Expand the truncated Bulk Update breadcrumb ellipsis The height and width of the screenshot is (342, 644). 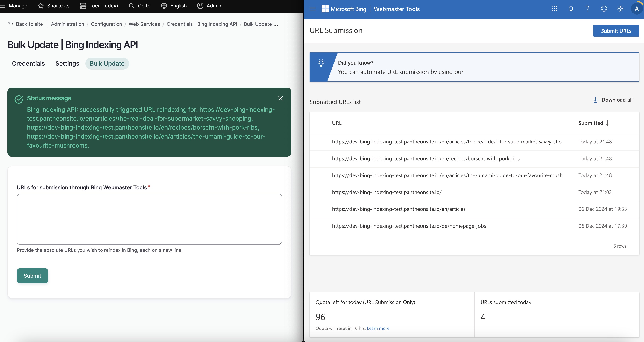point(276,24)
